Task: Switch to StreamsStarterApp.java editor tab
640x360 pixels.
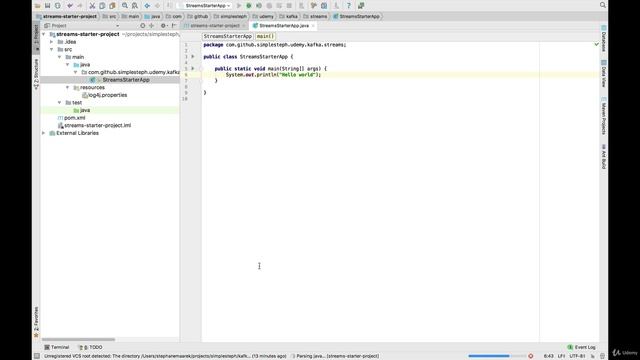Action: [x=284, y=25]
